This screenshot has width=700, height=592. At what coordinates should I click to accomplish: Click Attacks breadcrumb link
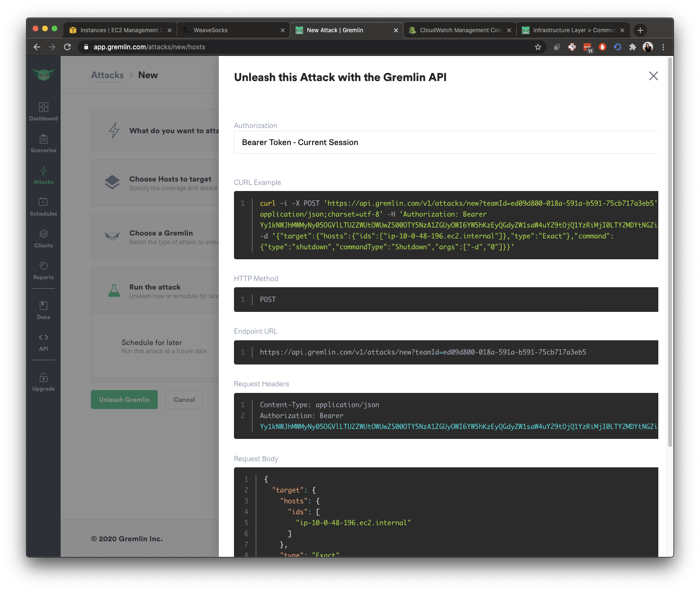point(108,75)
